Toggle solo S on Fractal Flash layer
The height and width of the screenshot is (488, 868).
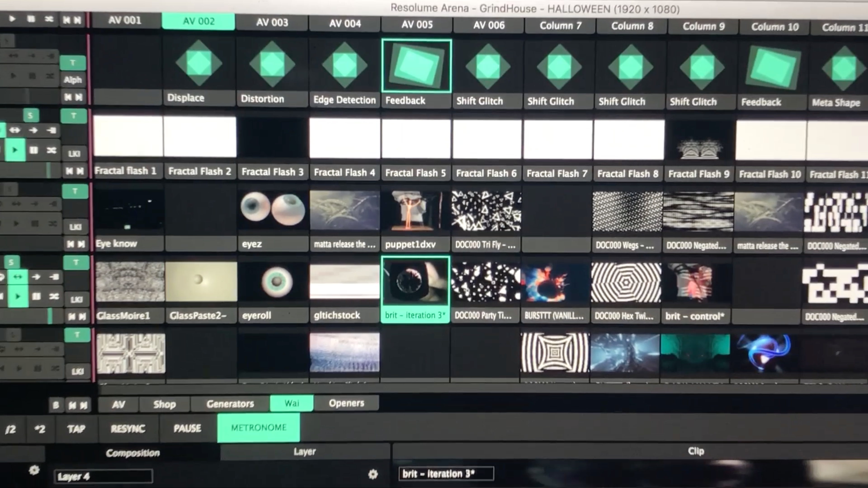click(30, 115)
